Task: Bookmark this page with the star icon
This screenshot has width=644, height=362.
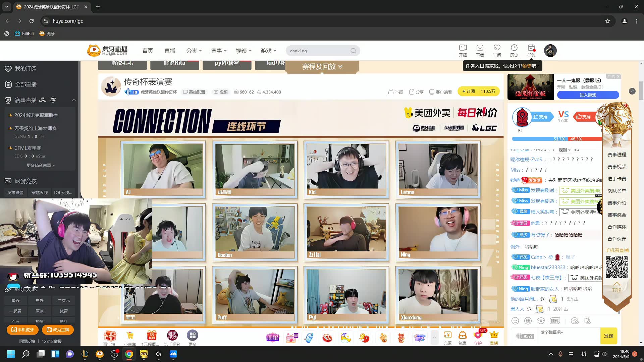Action: click(x=608, y=21)
